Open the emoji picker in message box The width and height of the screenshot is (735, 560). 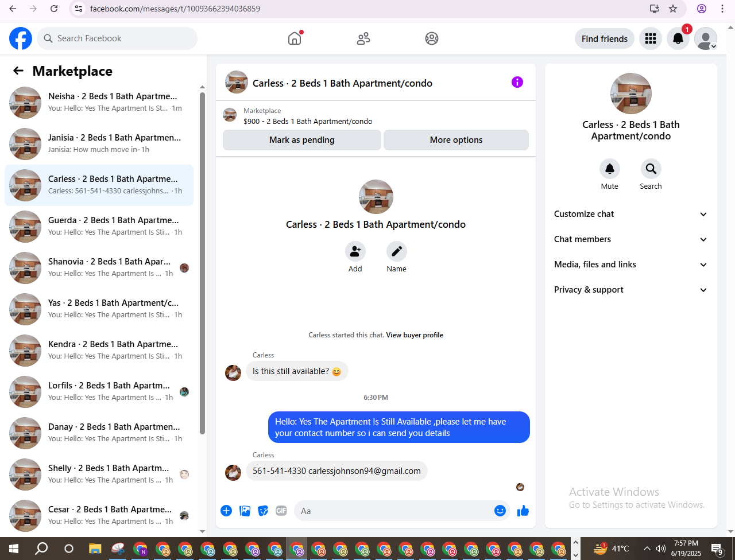click(500, 511)
